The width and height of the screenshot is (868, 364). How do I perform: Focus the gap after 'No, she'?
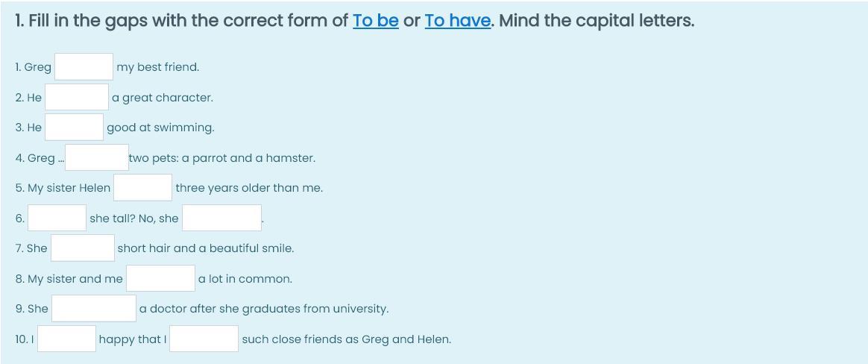[x=221, y=219]
